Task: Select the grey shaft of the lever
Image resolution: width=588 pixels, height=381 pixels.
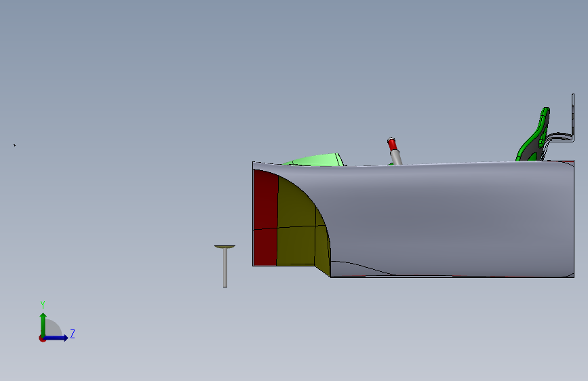Action: point(396,157)
